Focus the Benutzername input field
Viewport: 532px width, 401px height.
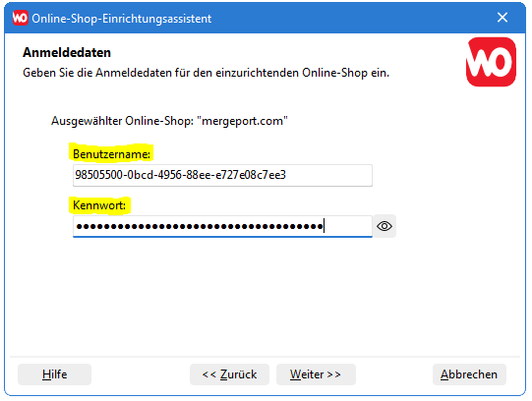pyautogui.click(x=222, y=175)
